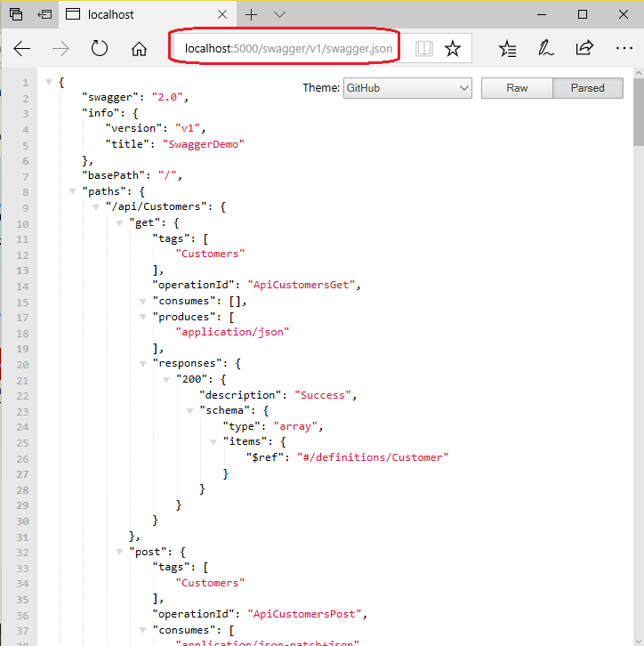644x646 pixels.
Task: Go to the Home page icon
Action: (139, 49)
